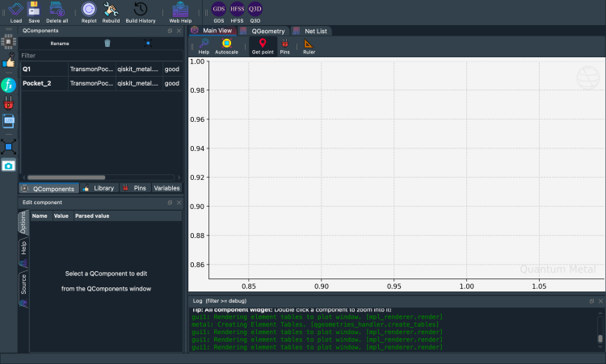Open the Main View tab
The height and width of the screenshot is (364, 606).
(212, 31)
